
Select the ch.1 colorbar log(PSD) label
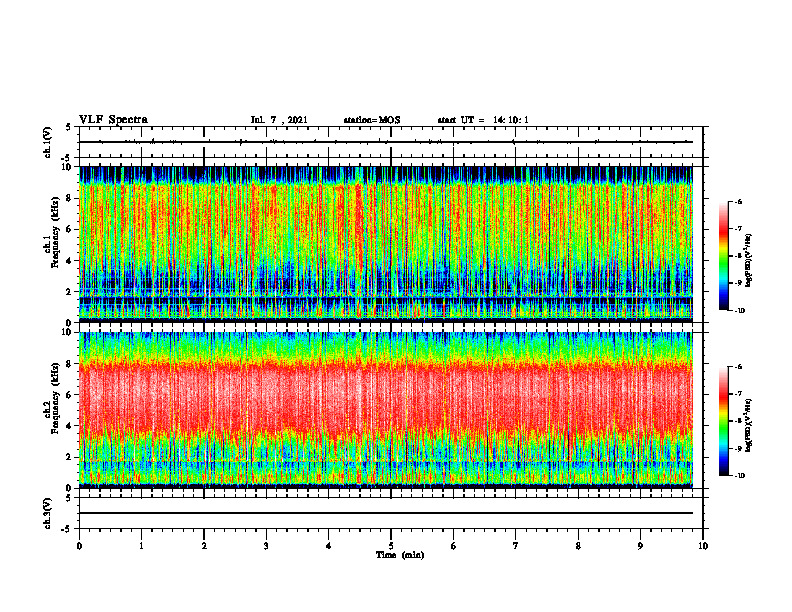pyautogui.click(x=749, y=260)
